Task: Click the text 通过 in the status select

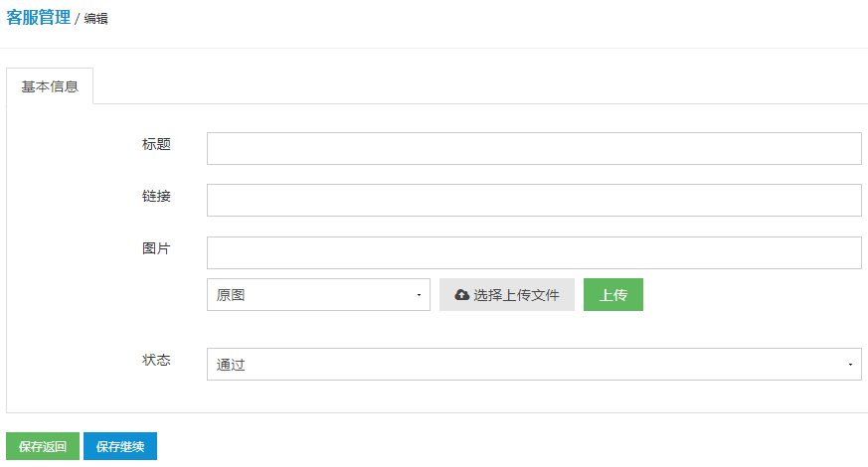Action: [231, 365]
